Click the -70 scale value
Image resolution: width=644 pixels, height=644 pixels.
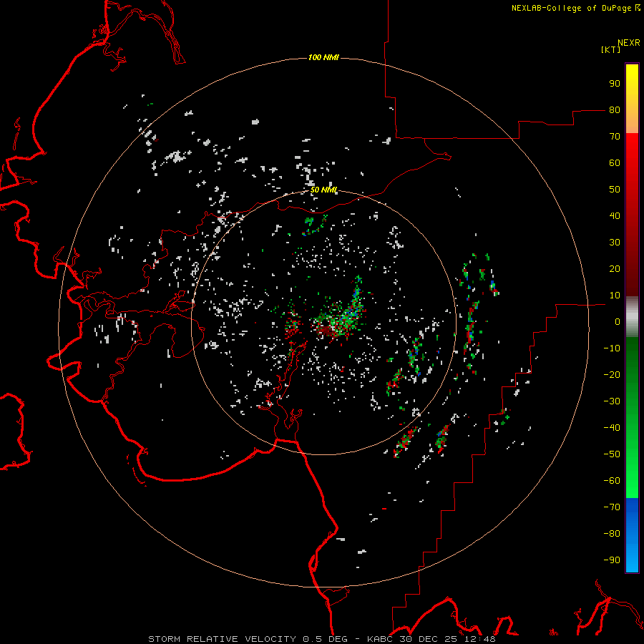(x=612, y=507)
